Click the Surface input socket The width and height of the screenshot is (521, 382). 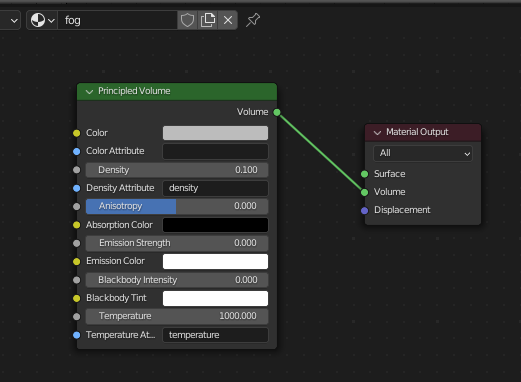click(x=365, y=174)
